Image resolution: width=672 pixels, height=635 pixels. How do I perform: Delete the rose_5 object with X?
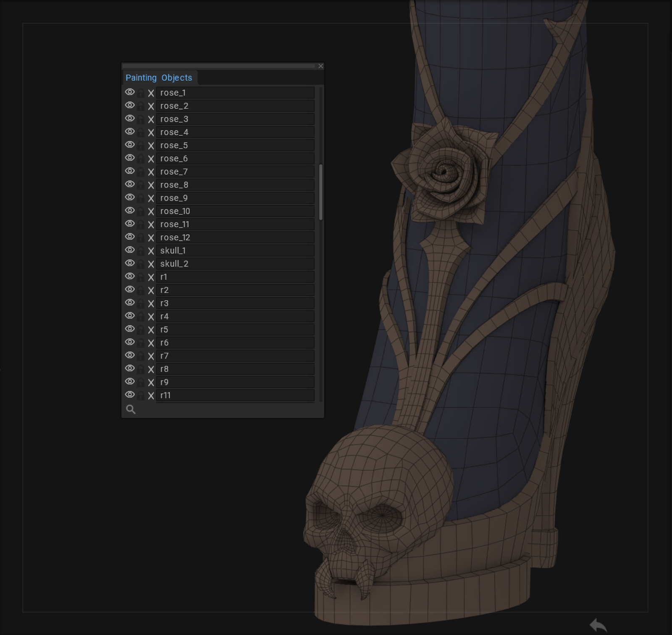(151, 146)
